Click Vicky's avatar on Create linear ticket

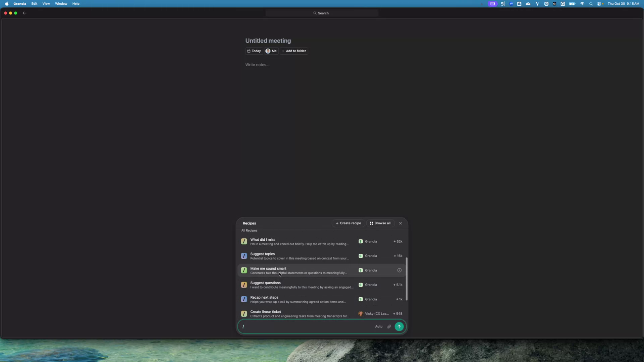361,314
